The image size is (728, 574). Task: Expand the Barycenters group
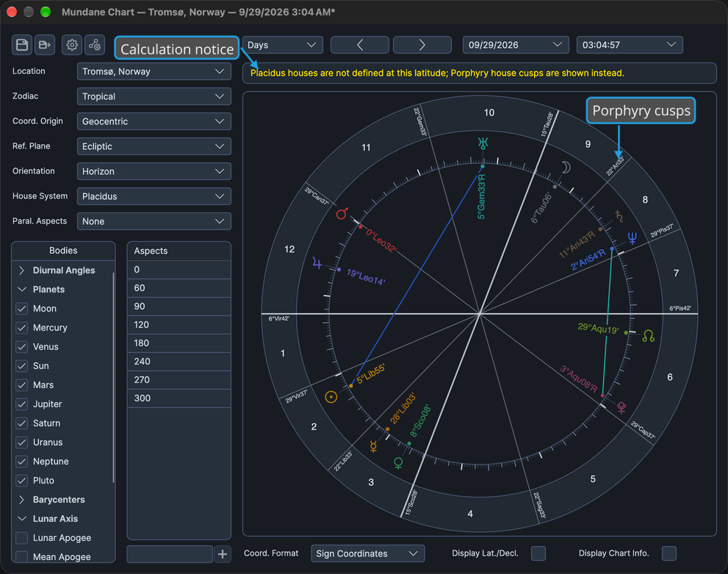tap(21, 500)
